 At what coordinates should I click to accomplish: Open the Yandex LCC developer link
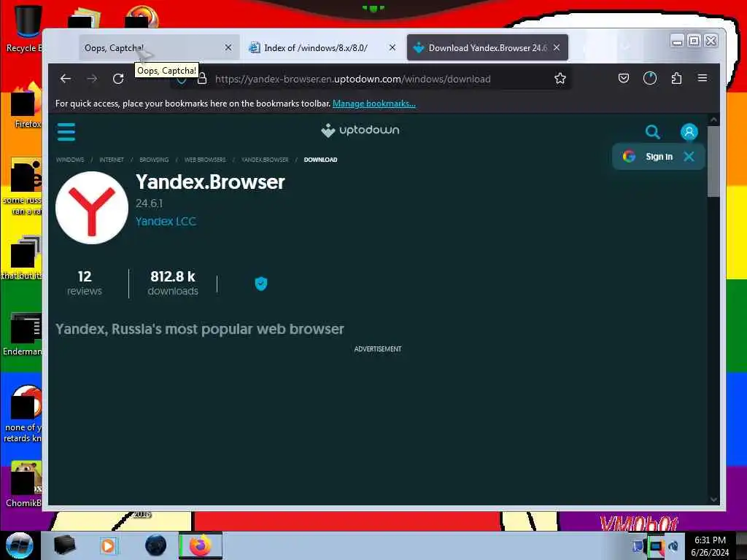[166, 222]
